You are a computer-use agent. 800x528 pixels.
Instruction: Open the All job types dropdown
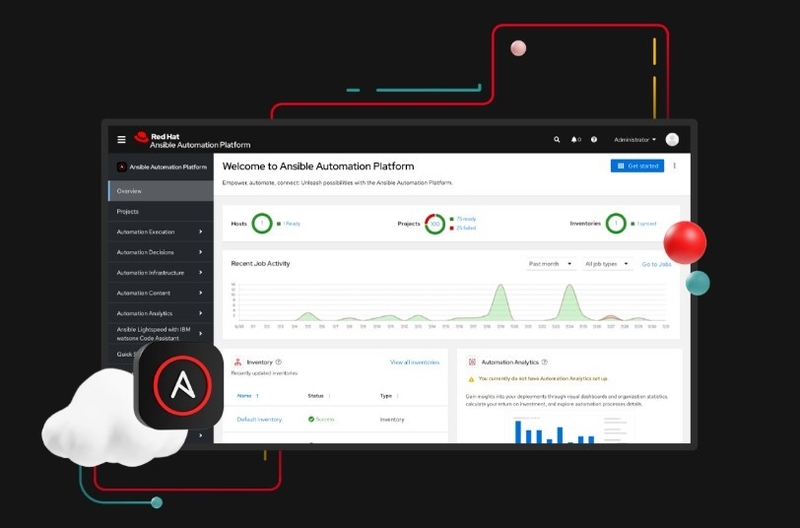pyautogui.click(x=607, y=264)
